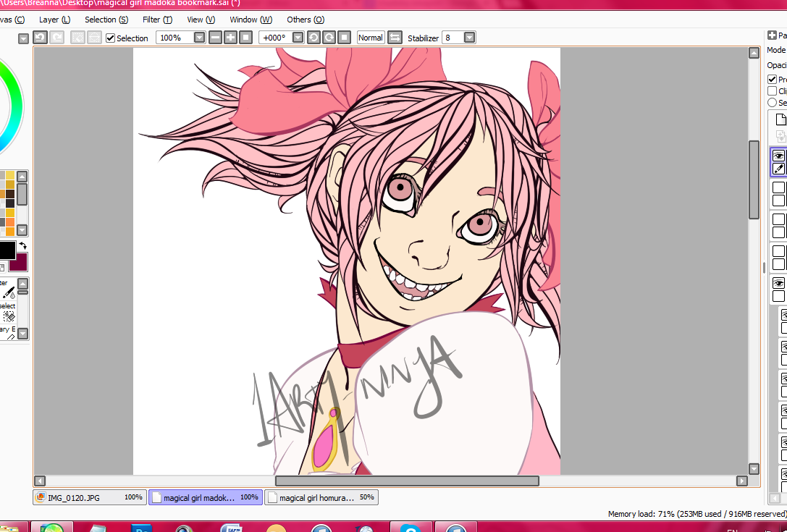Open the zoom percentage dropdown
The image size is (787, 532).
point(199,38)
